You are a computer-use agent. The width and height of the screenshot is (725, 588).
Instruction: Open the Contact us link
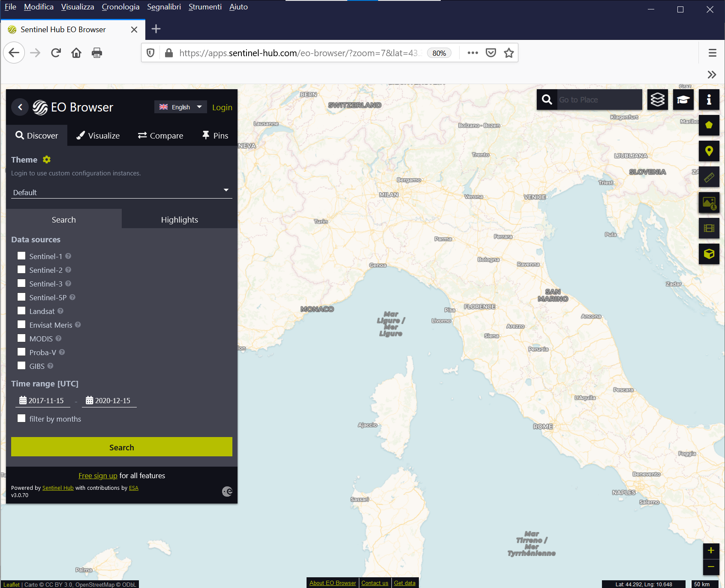point(375,583)
